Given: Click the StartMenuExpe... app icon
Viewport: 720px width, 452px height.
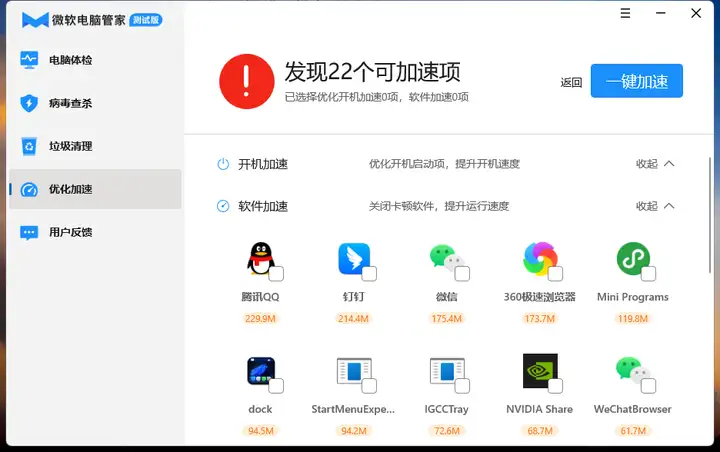Looking at the screenshot, I should coord(354,370).
